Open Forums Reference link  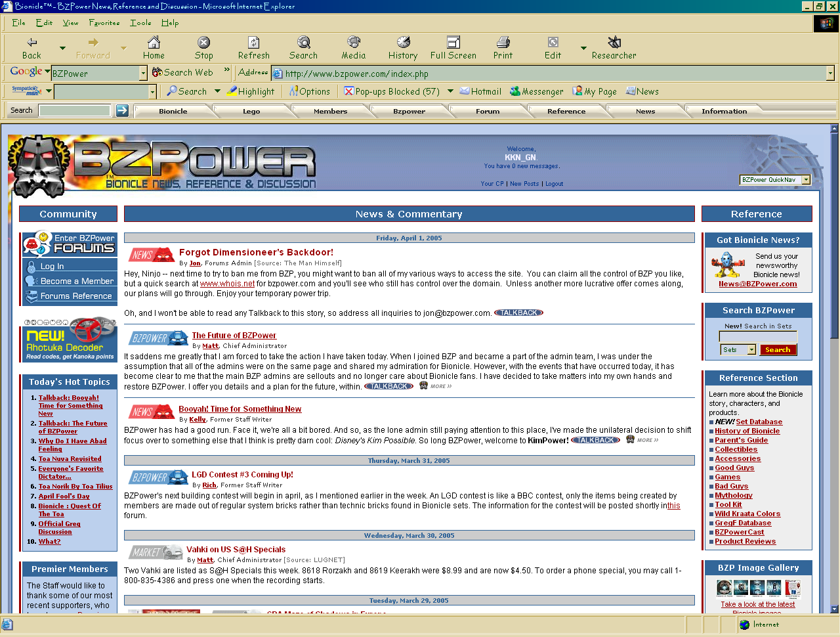click(x=70, y=296)
